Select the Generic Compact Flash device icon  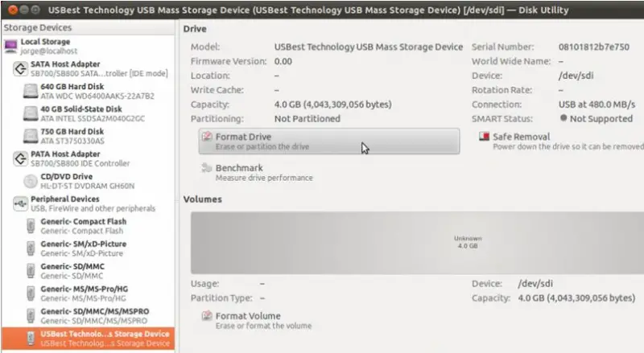[x=31, y=226]
